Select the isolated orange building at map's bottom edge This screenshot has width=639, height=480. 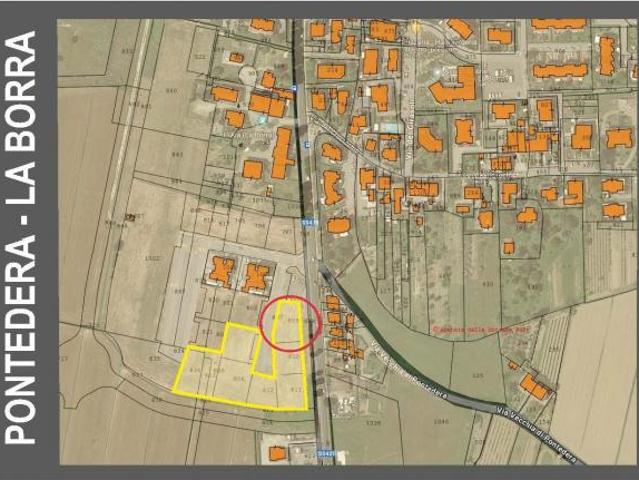(278, 454)
